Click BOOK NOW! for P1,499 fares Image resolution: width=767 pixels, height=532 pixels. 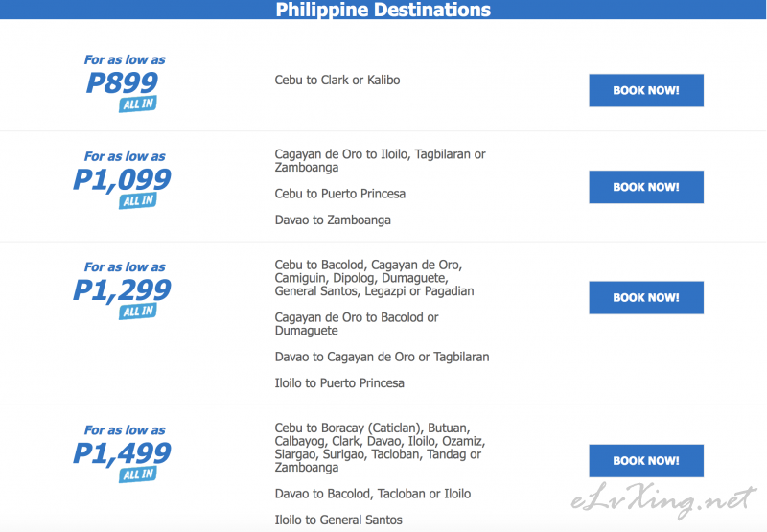tap(646, 461)
